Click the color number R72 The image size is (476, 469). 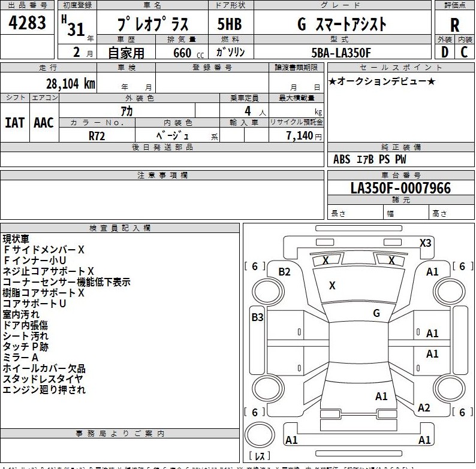[x=97, y=135]
